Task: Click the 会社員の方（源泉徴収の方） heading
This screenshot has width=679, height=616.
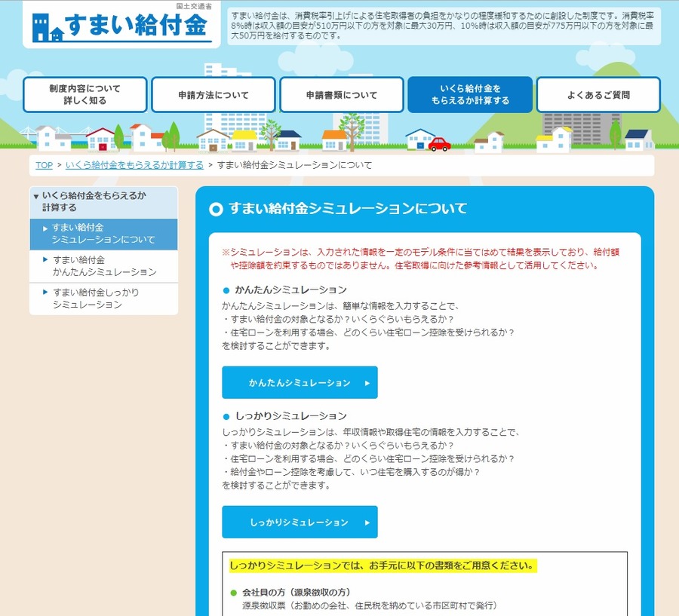Action: pos(296,592)
